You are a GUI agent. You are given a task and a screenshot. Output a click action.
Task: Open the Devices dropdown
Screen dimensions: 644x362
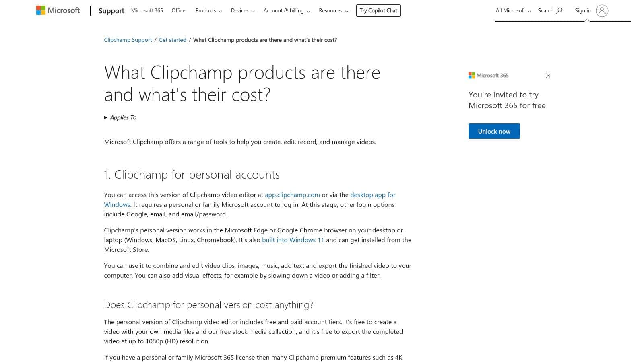tap(242, 11)
